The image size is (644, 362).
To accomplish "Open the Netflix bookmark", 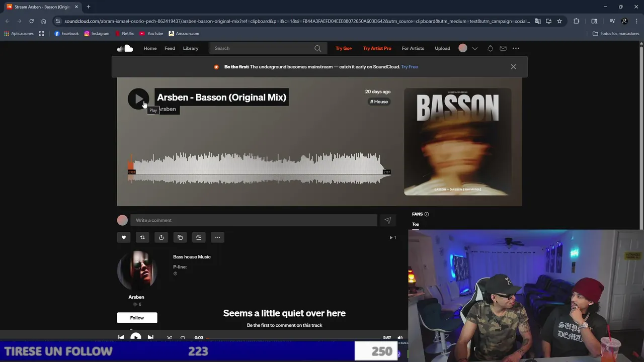I will pyautogui.click(x=124, y=34).
